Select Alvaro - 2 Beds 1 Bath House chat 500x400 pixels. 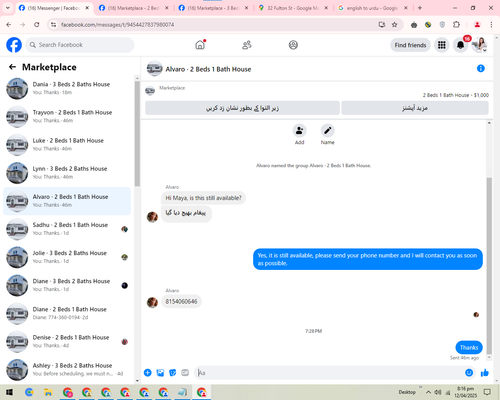pyautogui.click(x=67, y=201)
